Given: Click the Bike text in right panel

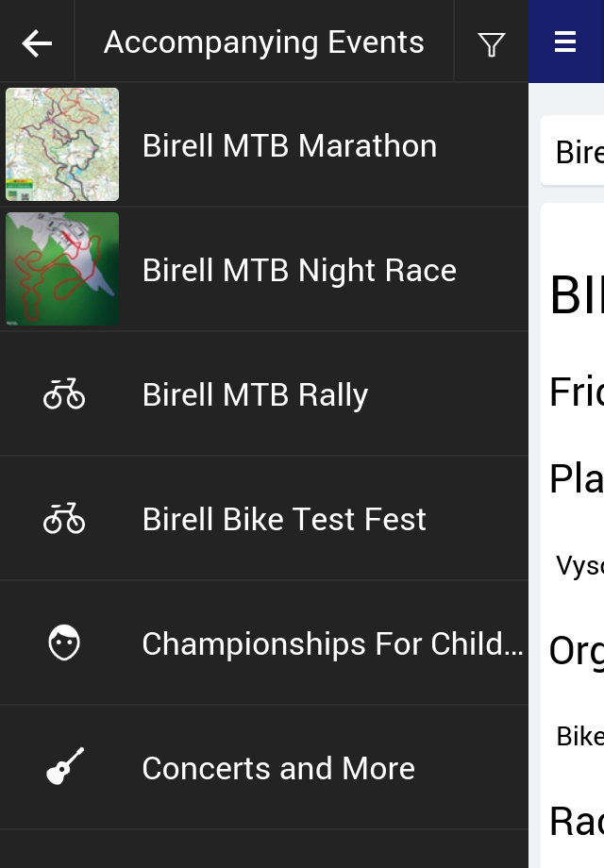Looking at the screenshot, I should click(579, 736).
